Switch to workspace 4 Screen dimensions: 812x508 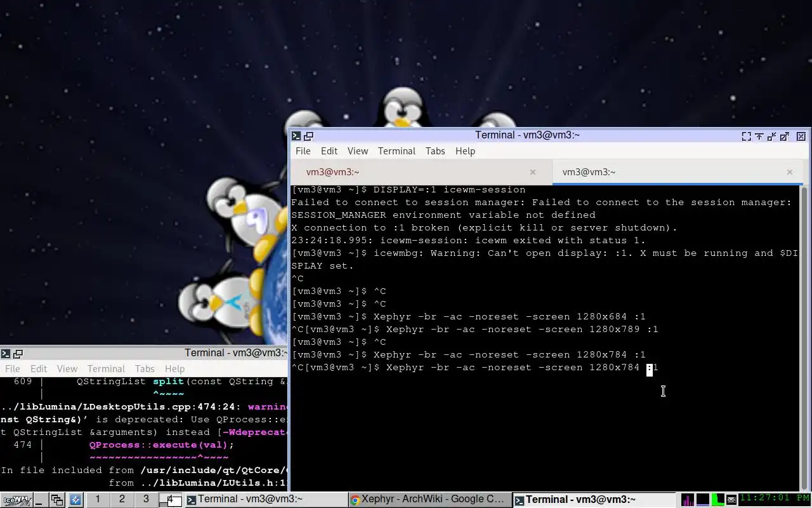point(170,499)
